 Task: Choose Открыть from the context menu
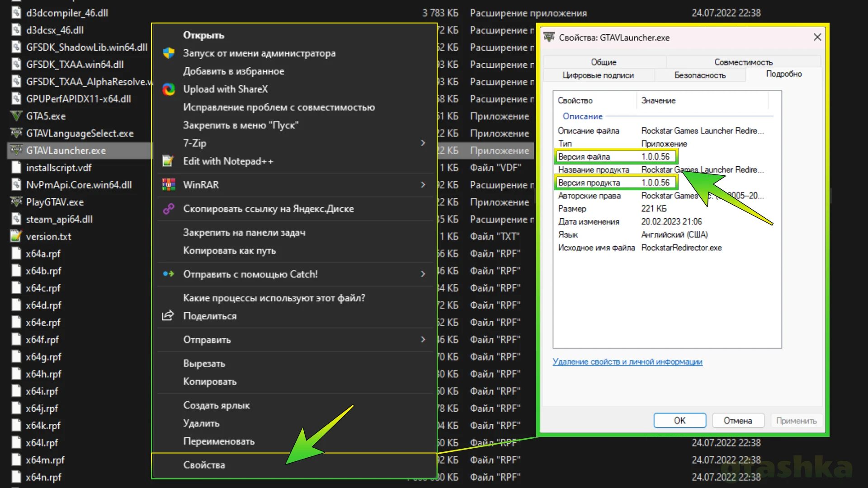[x=203, y=35]
